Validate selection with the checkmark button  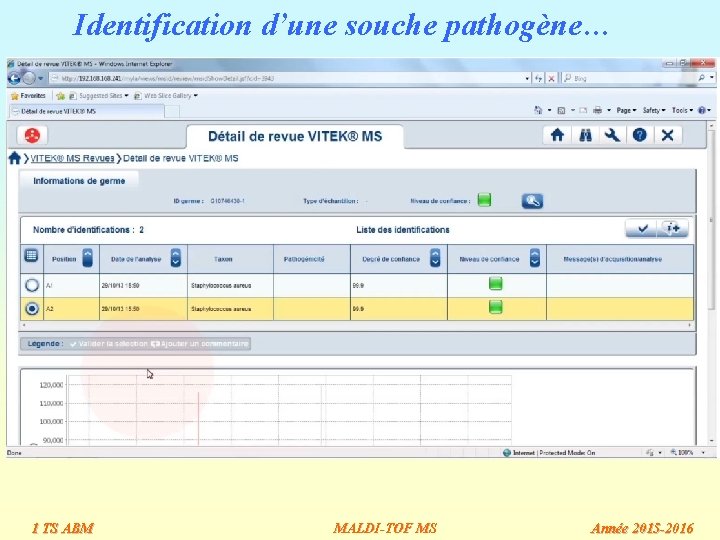pos(642,228)
